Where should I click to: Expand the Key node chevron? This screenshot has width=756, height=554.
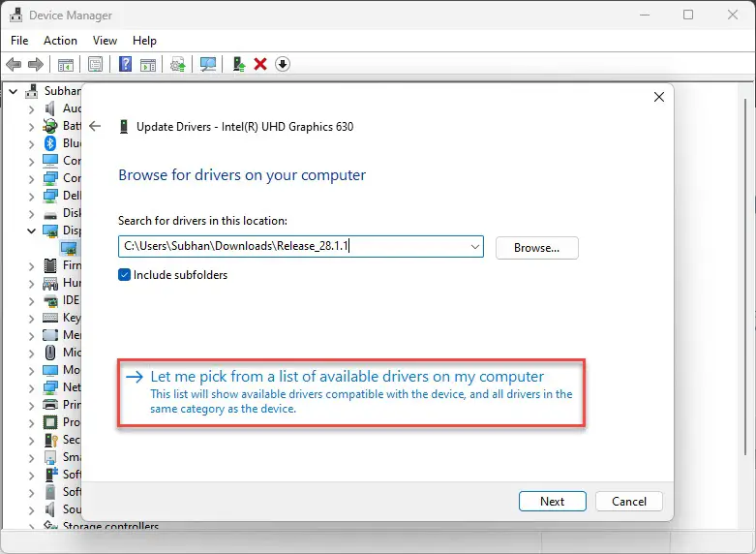(x=31, y=319)
